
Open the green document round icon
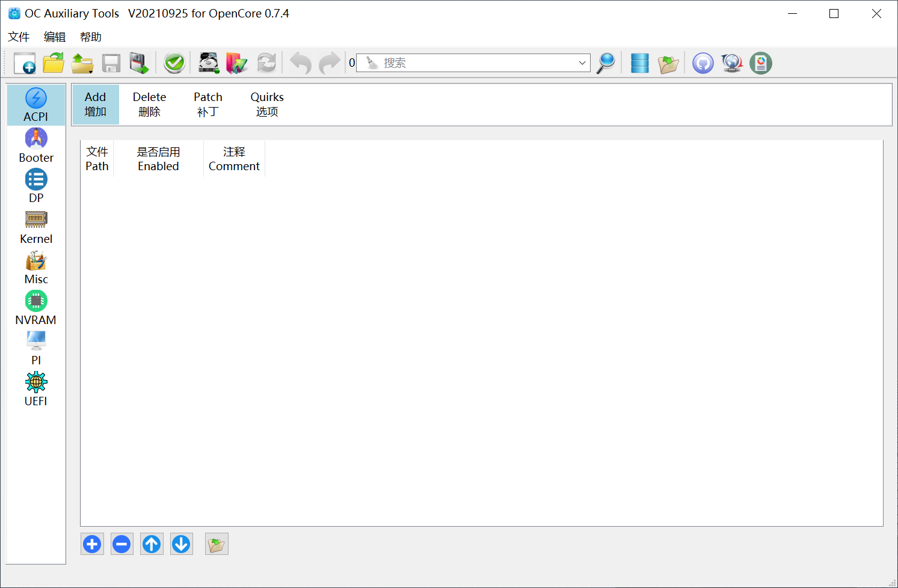click(x=761, y=63)
